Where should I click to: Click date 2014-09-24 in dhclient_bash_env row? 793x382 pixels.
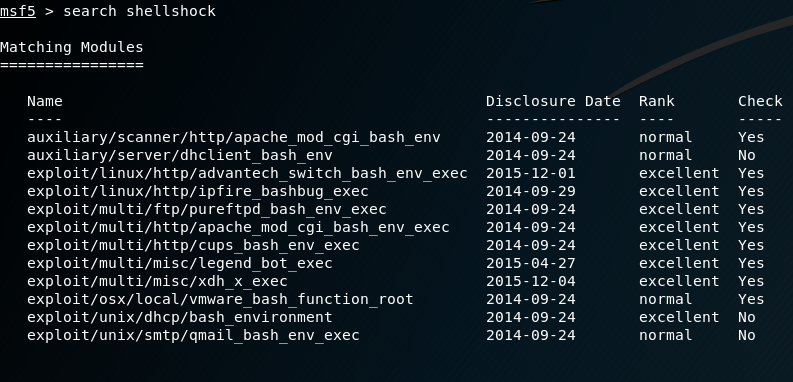click(531, 155)
